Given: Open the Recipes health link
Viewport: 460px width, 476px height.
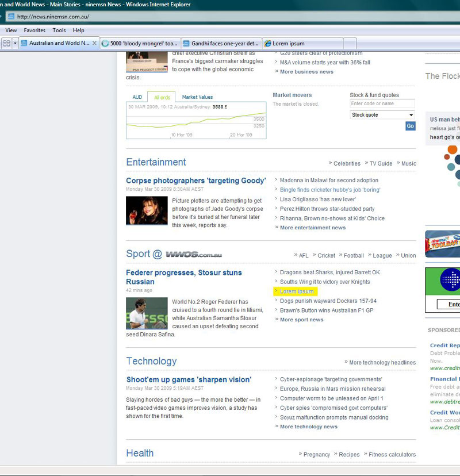Looking at the screenshot, I should tap(349, 455).
